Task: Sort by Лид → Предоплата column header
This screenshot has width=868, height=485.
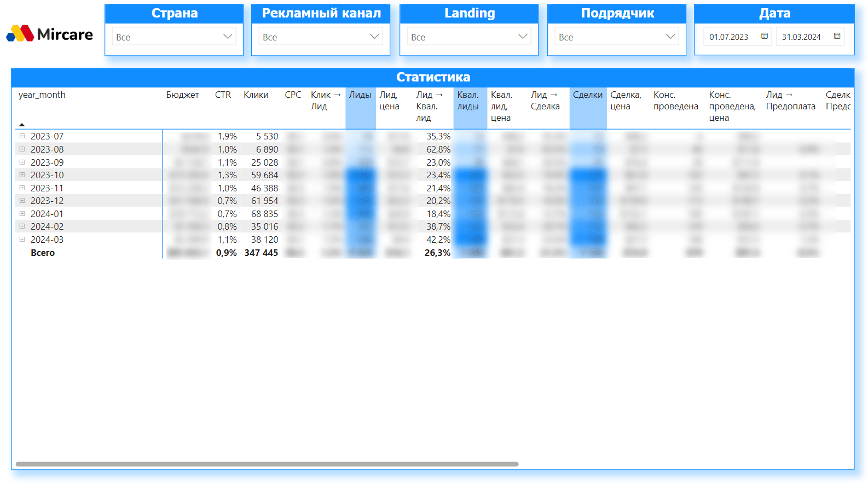Action: click(x=790, y=101)
